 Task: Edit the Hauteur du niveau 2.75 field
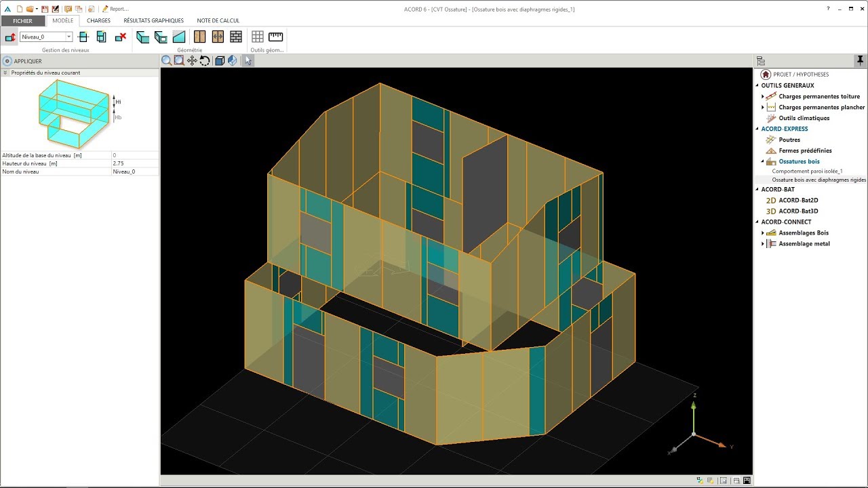135,163
